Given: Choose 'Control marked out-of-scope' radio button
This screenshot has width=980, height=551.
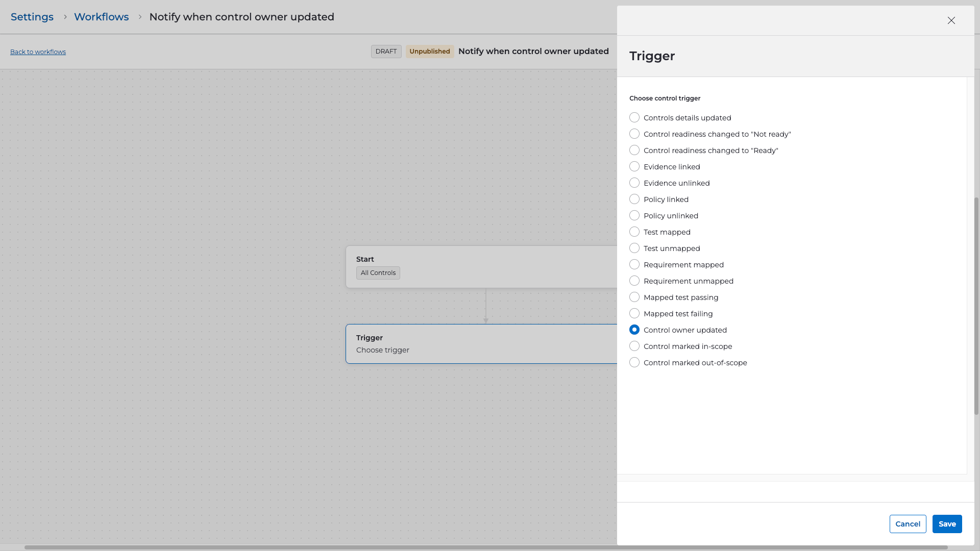Looking at the screenshot, I should [634, 363].
